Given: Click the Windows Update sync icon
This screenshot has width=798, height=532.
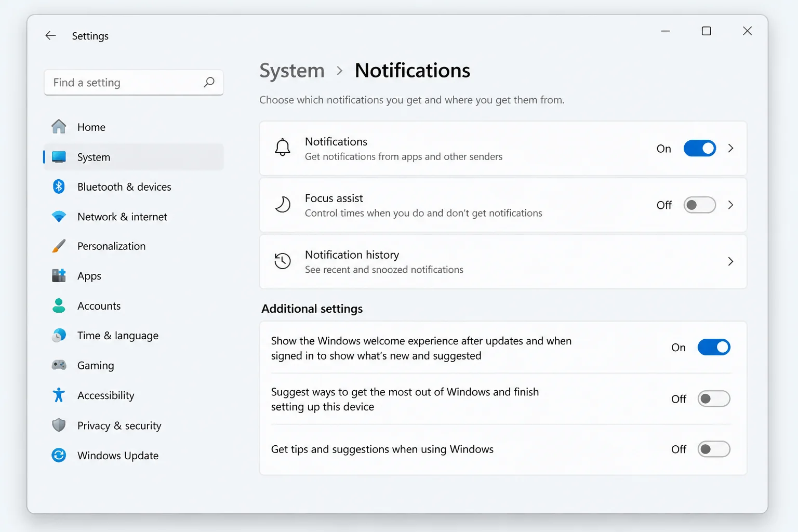Looking at the screenshot, I should [x=59, y=455].
